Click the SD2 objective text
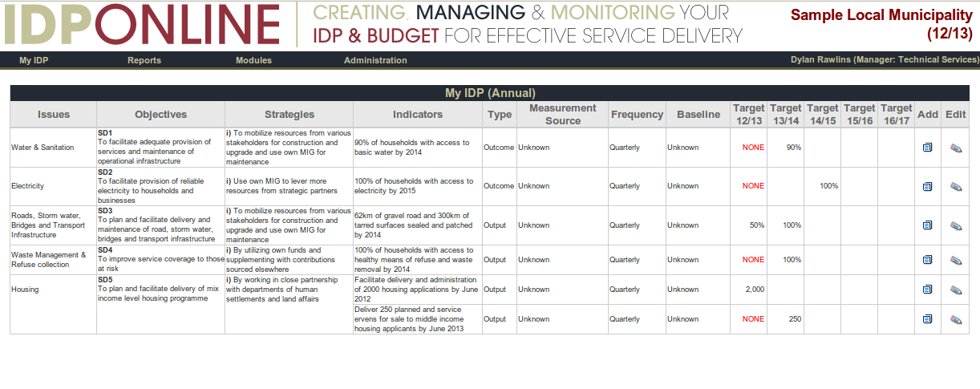The image size is (980, 389). (x=152, y=186)
